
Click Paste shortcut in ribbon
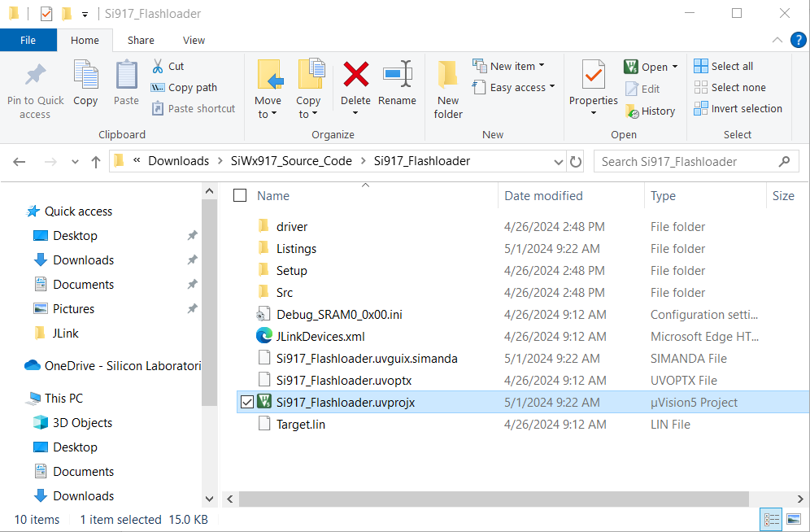point(194,108)
